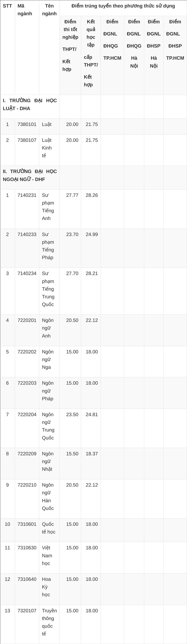Click major code 7320107
The height and width of the screenshot is (644, 187).
[27, 611]
